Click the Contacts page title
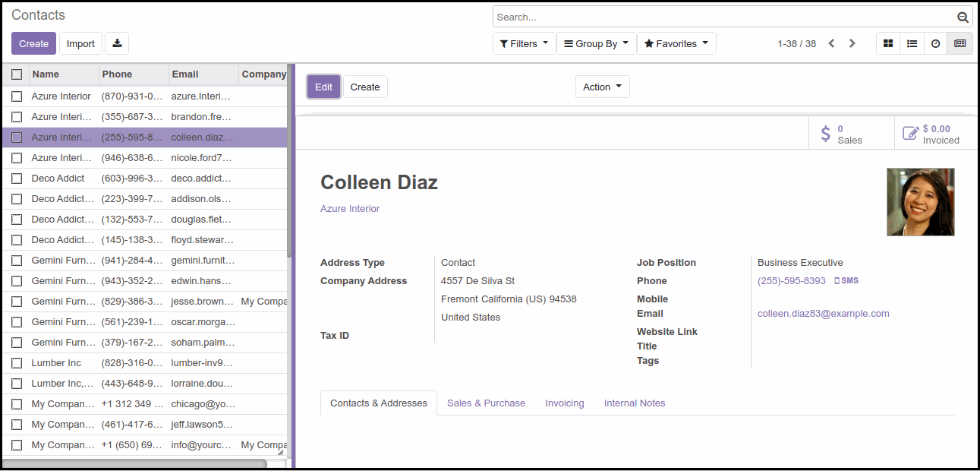980x471 pixels. [x=39, y=15]
